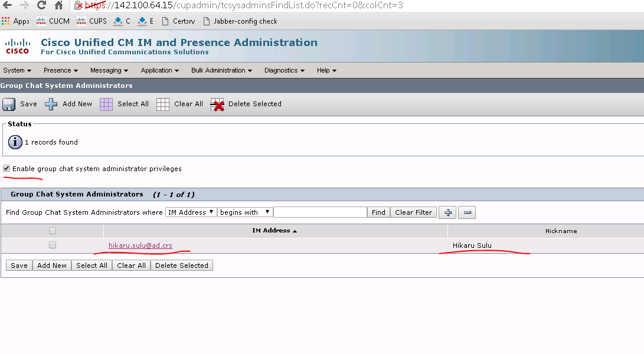This screenshot has width=644, height=354.
Task: Click the Find button
Action: click(x=378, y=212)
